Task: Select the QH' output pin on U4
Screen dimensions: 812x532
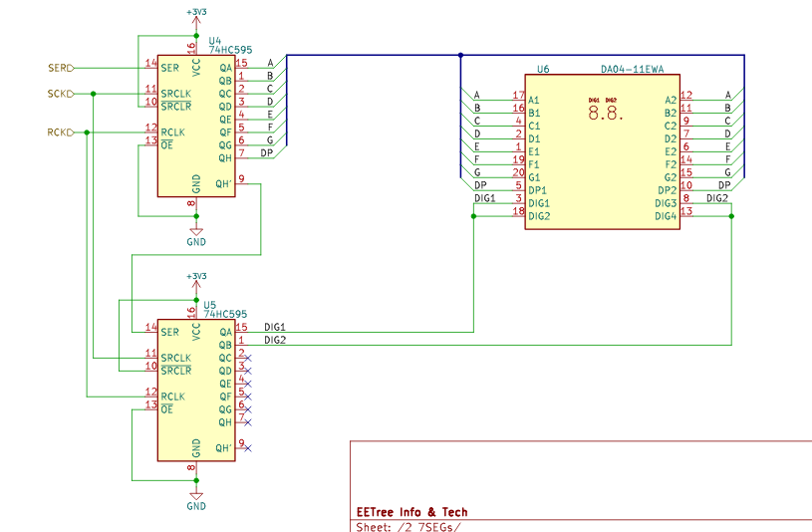Action: pos(224,184)
